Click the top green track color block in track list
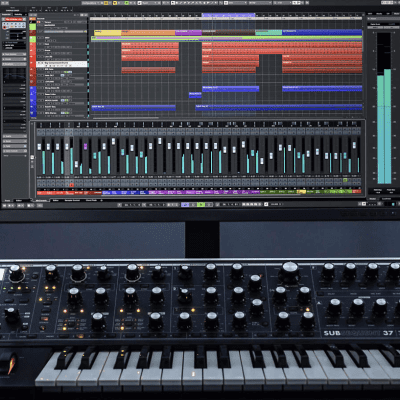The height and width of the screenshot is (400, 400). 33,27
